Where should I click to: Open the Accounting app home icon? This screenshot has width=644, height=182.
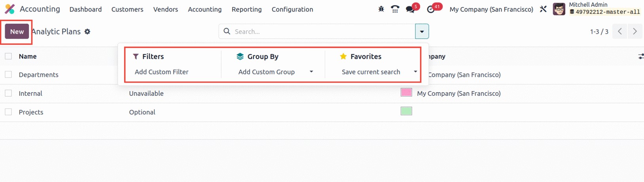tap(9, 9)
